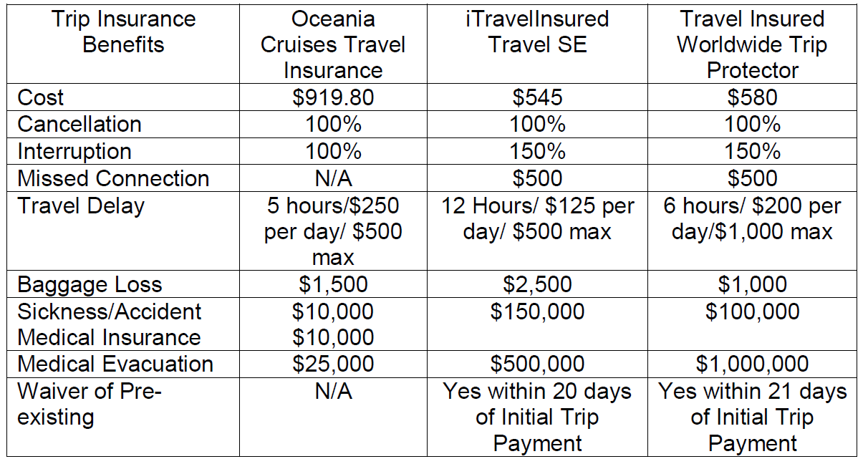Click the Travel Insured Worldwide Trip Protector header
Viewport: 868px width, 464px height.
click(x=752, y=44)
